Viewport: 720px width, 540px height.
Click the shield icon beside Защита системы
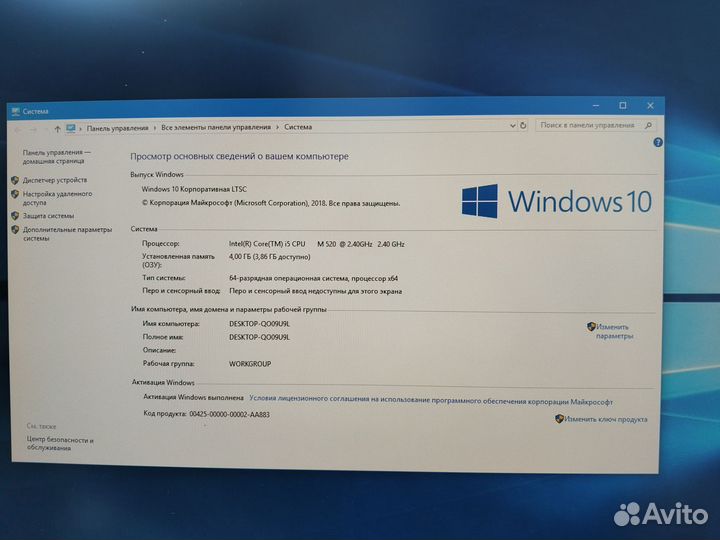(14, 215)
